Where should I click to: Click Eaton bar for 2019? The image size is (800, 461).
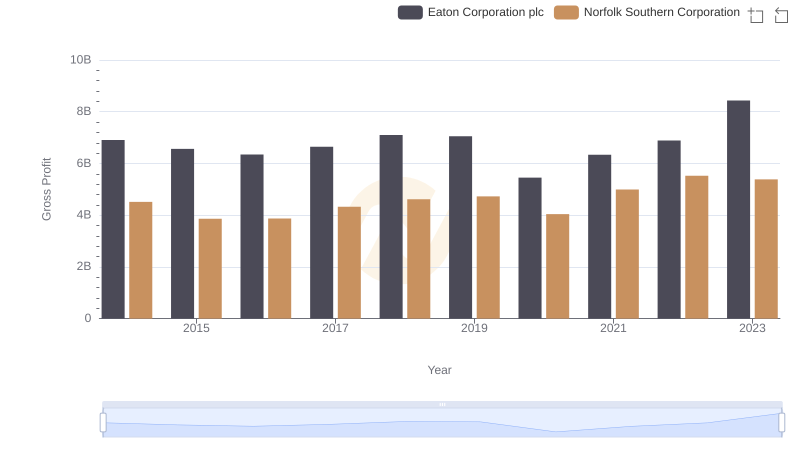[x=461, y=227]
